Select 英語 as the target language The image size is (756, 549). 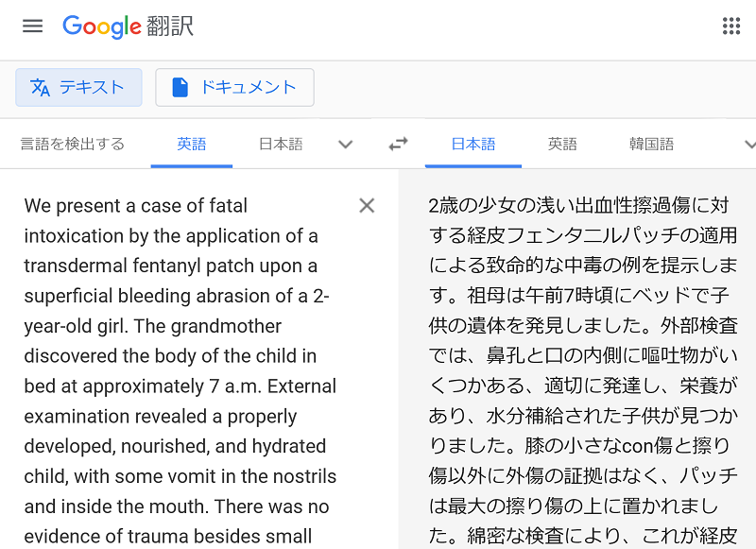coord(562,144)
